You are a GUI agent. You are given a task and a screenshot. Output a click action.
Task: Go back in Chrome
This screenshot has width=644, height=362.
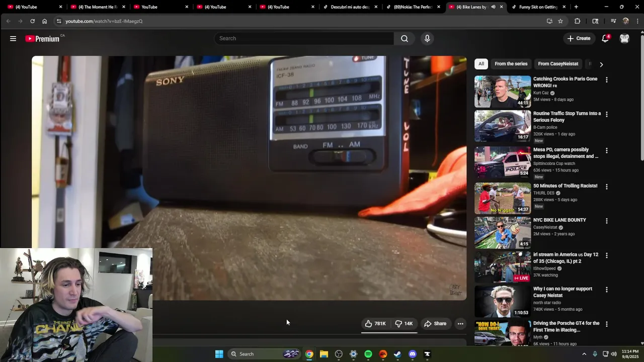pos(8,21)
